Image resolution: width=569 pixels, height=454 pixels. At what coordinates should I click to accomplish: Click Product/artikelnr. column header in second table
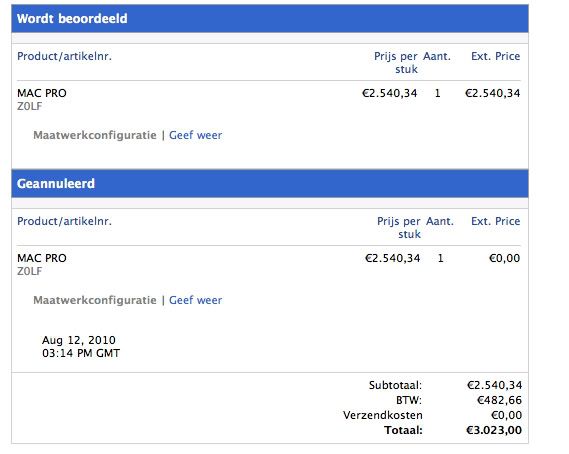[x=64, y=221]
